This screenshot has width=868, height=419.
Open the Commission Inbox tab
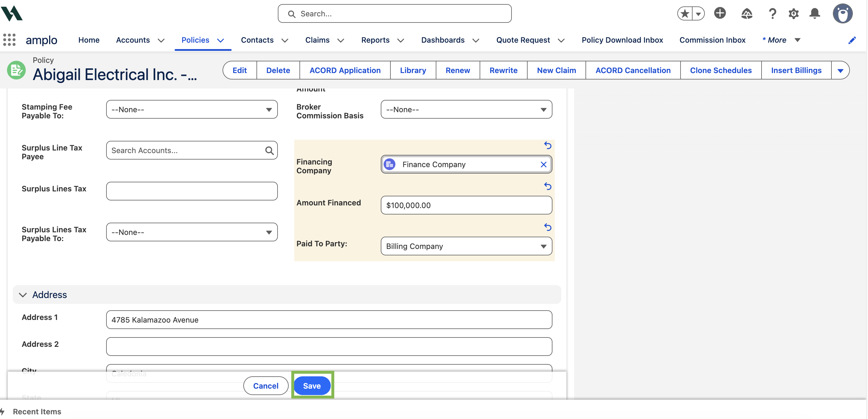(x=712, y=40)
